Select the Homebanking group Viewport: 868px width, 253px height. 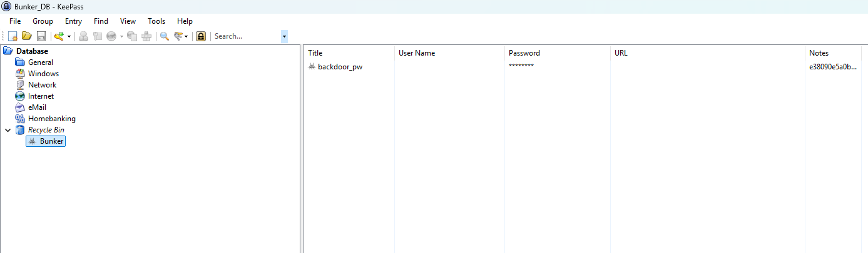point(51,119)
